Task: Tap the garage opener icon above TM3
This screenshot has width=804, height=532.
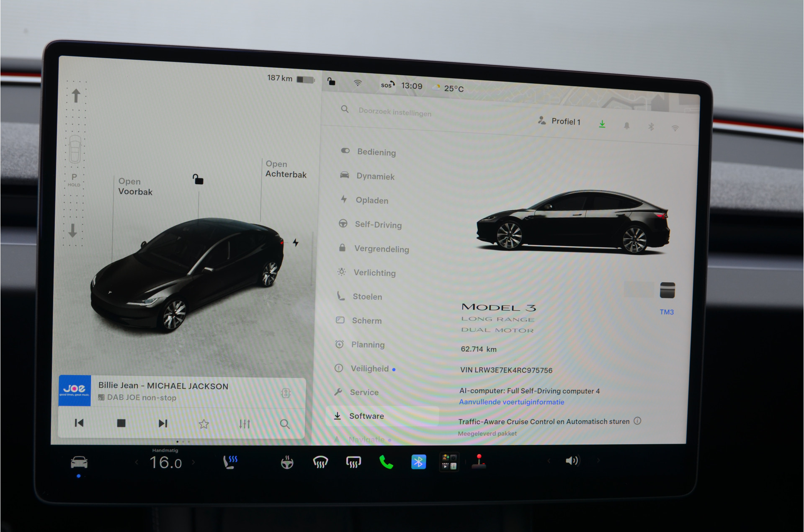Action: (x=667, y=290)
